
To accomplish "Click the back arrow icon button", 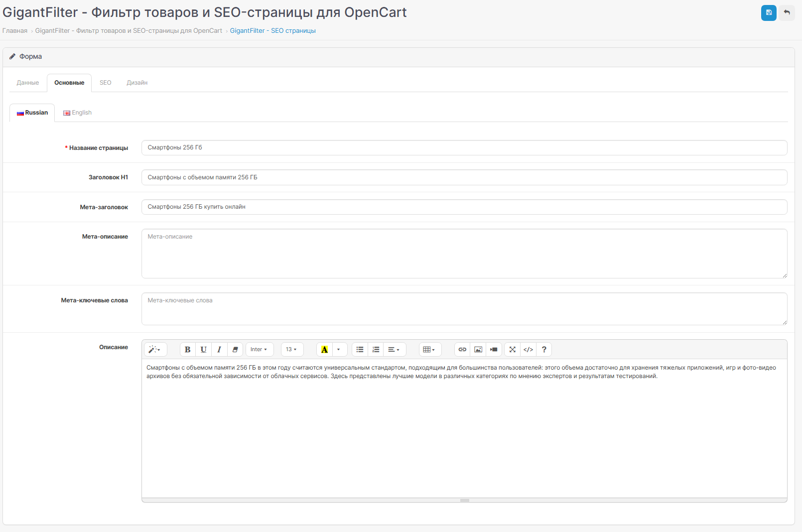I will tap(787, 12).
